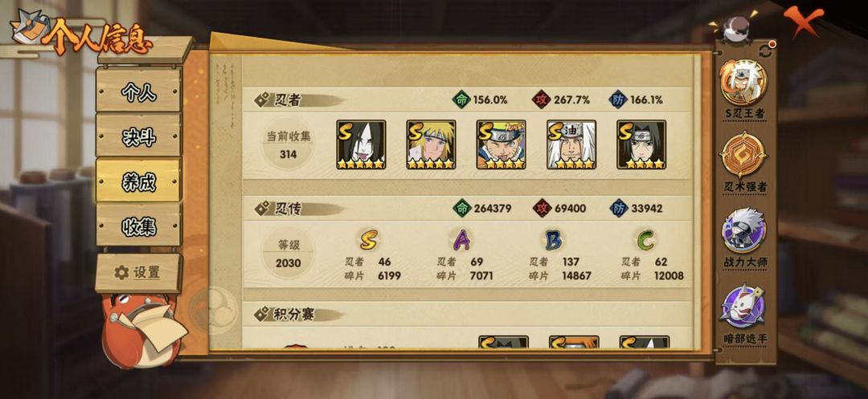Select Naruto ninja portrait
This screenshot has width=868, height=399.
coord(502,145)
